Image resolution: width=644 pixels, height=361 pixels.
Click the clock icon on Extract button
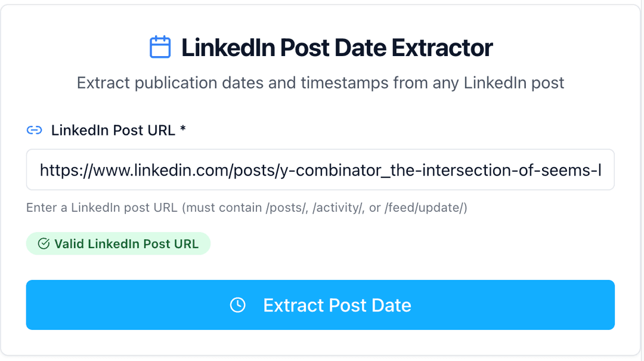pos(237,305)
